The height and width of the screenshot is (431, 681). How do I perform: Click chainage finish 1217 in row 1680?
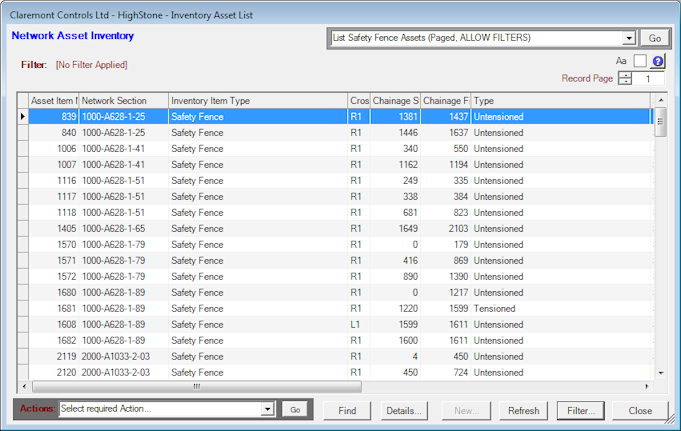click(x=446, y=292)
